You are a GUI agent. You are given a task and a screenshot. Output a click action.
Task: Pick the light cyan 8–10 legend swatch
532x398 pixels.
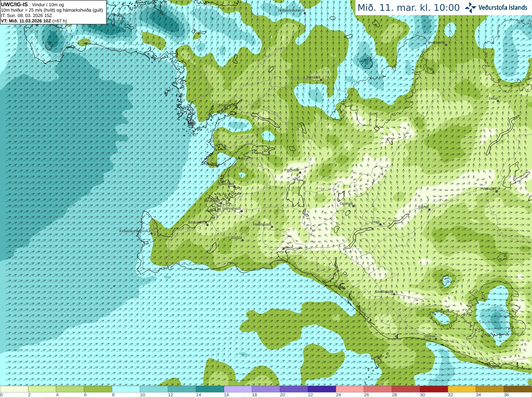pyautogui.click(x=126, y=389)
